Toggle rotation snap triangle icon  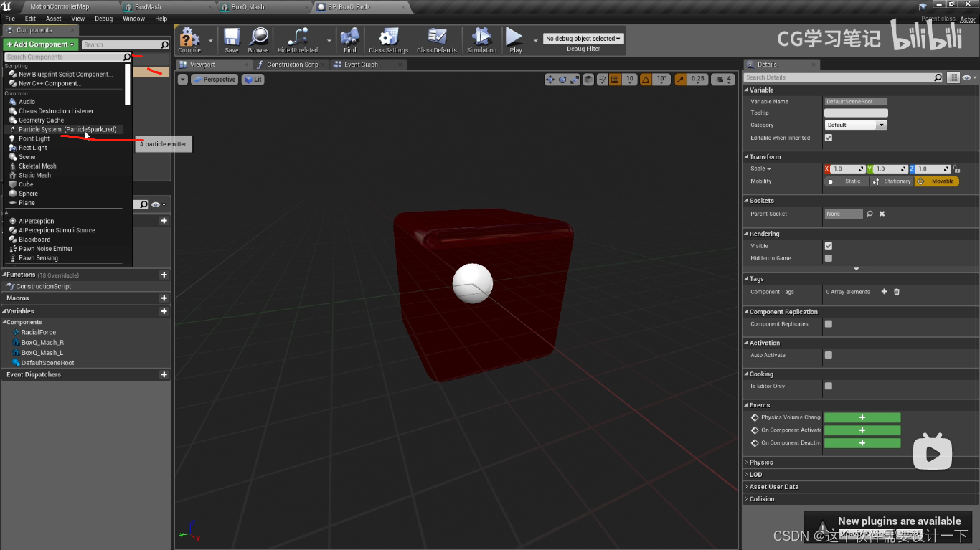[646, 80]
